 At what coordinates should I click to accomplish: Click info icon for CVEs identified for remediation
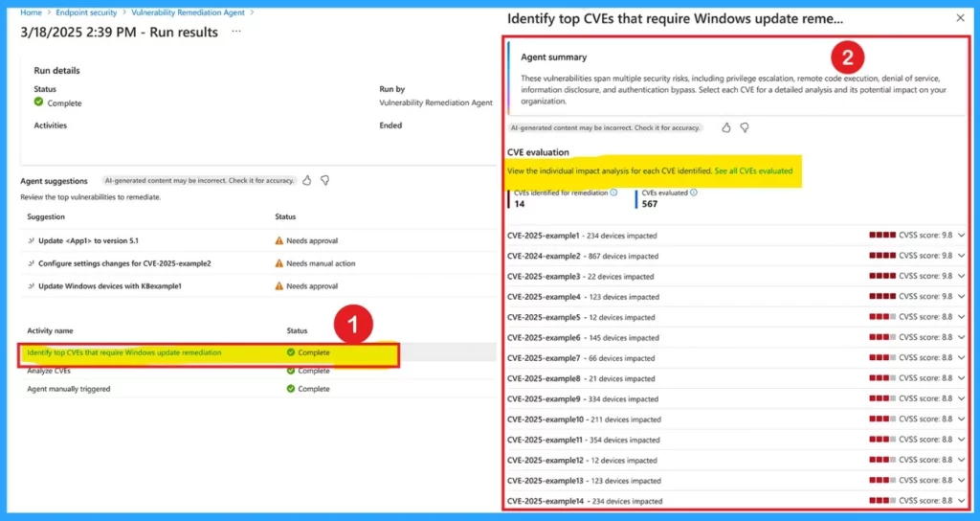tap(613, 193)
